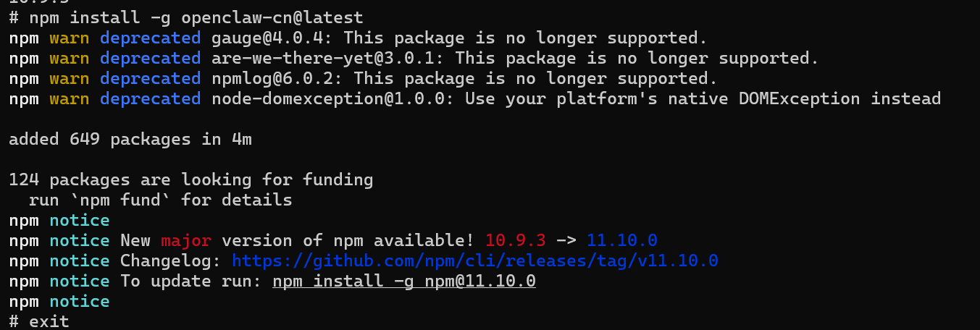Open the npm CLI changelog GitHub link
This screenshot has width=980, height=330.
pyautogui.click(x=474, y=261)
